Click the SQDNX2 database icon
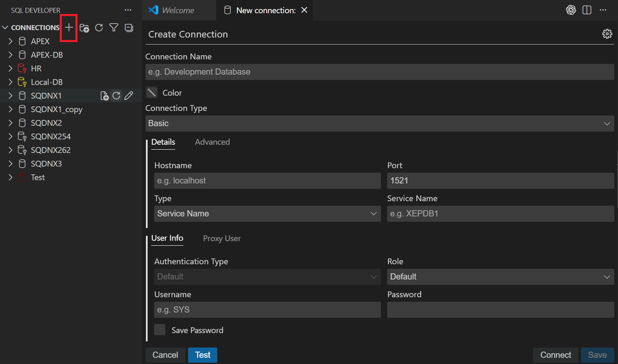 [x=22, y=123]
